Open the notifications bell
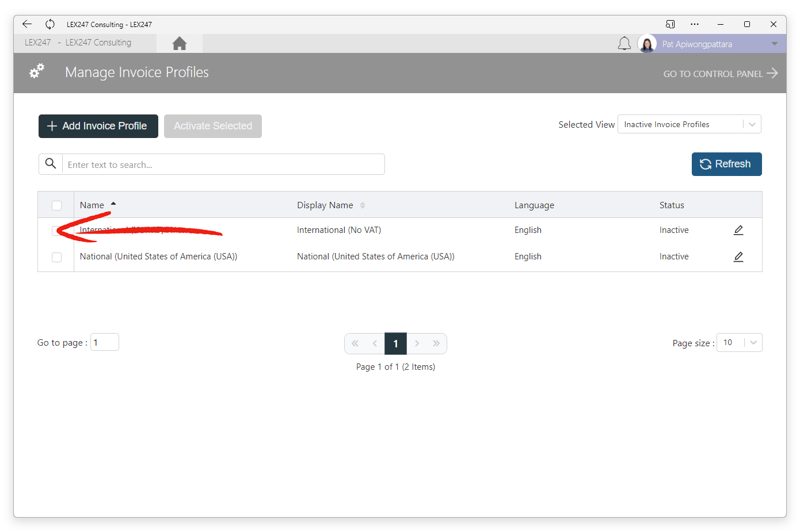 [x=624, y=44]
